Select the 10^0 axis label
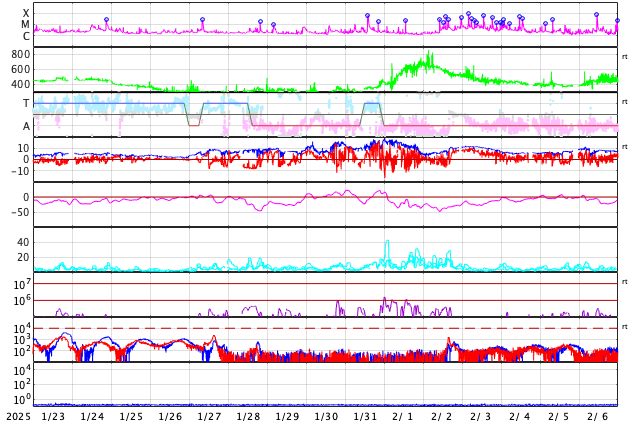Image resolution: width=634 pixels, height=424 pixels. (x=22, y=400)
